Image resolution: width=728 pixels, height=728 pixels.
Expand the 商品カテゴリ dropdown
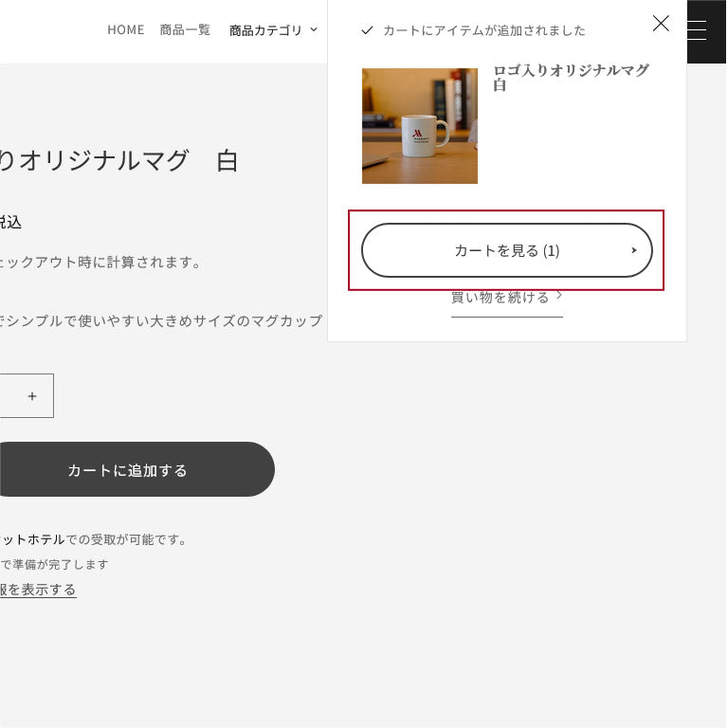pyautogui.click(x=273, y=30)
